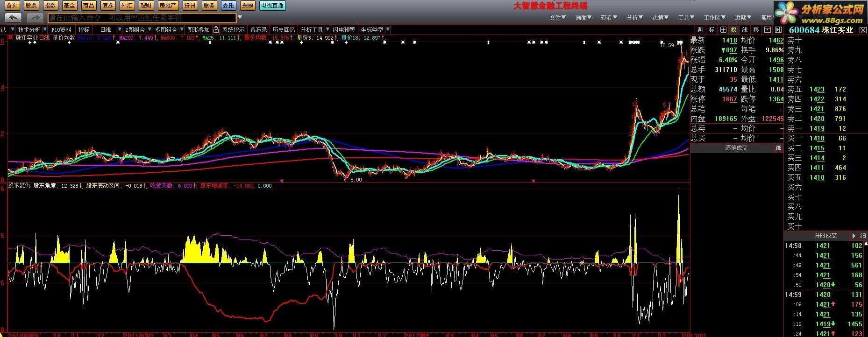
Task: Open the 指数 index button
Action: 50,6
